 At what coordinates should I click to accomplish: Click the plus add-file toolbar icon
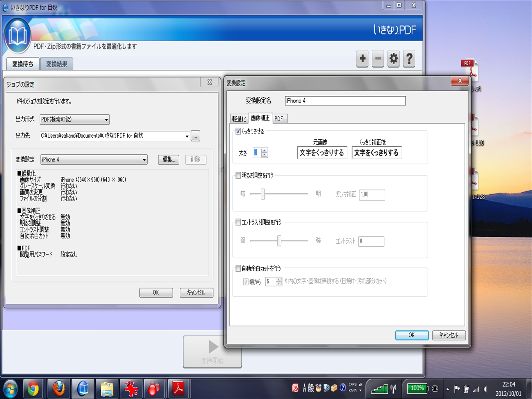tap(362, 59)
